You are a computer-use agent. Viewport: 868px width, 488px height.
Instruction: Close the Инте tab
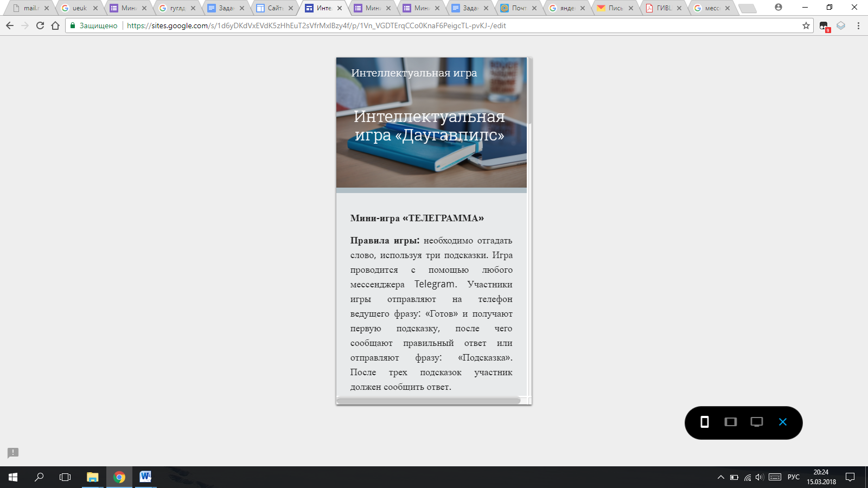(x=340, y=8)
